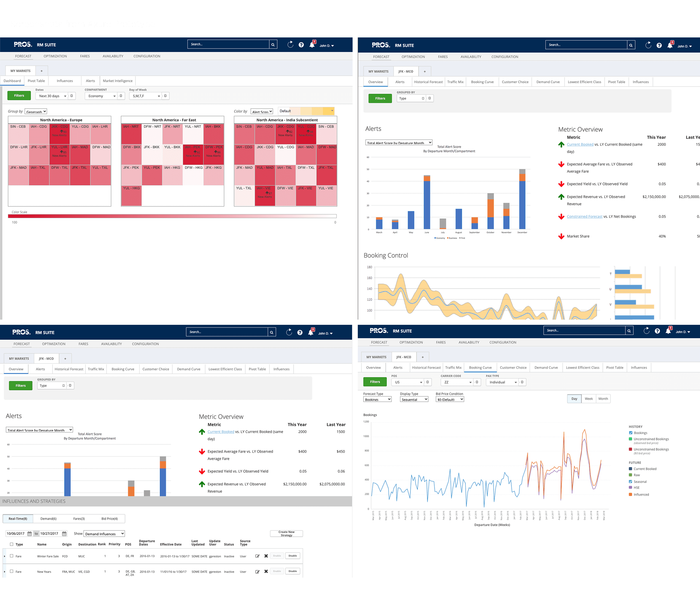Click the Create New Strategy button
Image resolution: width=700 pixels, height=607 pixels.
(286, 534)
